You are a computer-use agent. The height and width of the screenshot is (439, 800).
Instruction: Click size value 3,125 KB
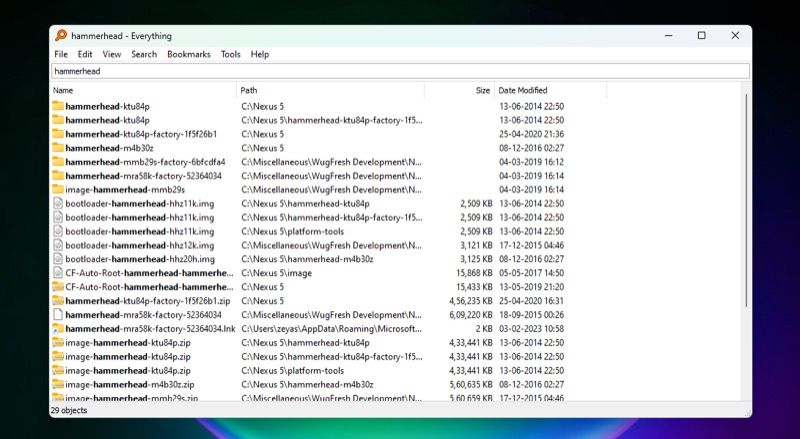476,259
